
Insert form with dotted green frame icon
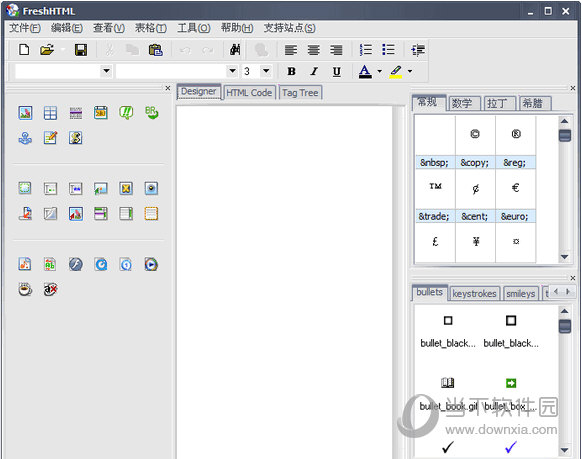click(x=25, y=188)
